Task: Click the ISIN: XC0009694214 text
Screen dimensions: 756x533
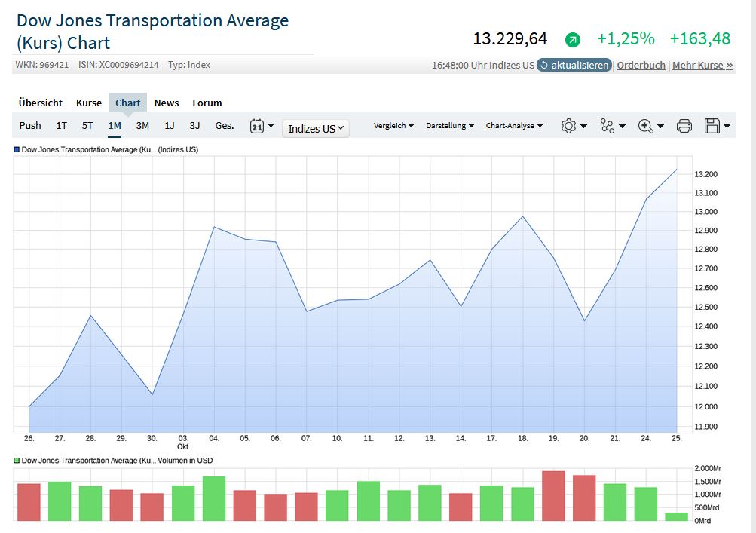Action: tap(118, 65)
